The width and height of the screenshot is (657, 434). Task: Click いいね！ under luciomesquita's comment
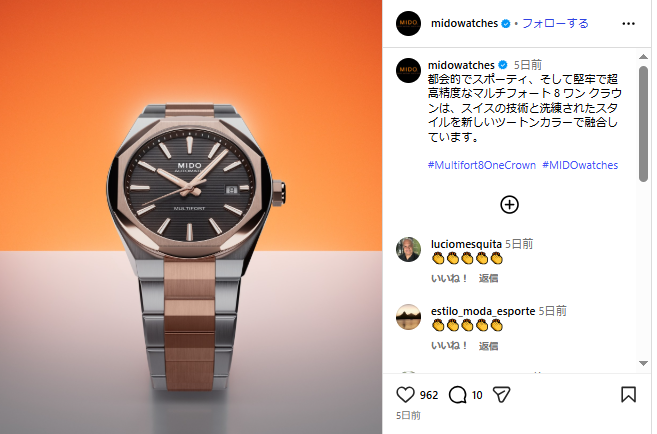coord(449,278)
